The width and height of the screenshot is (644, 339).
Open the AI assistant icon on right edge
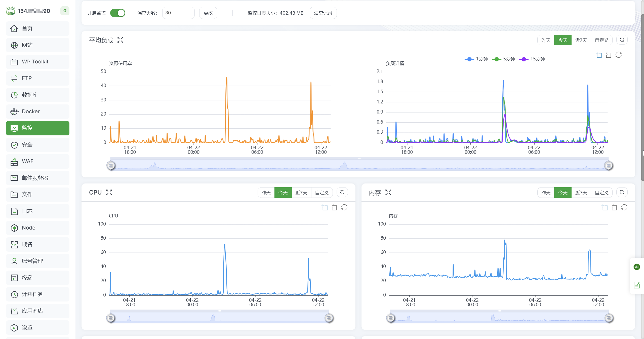(637, 267)
